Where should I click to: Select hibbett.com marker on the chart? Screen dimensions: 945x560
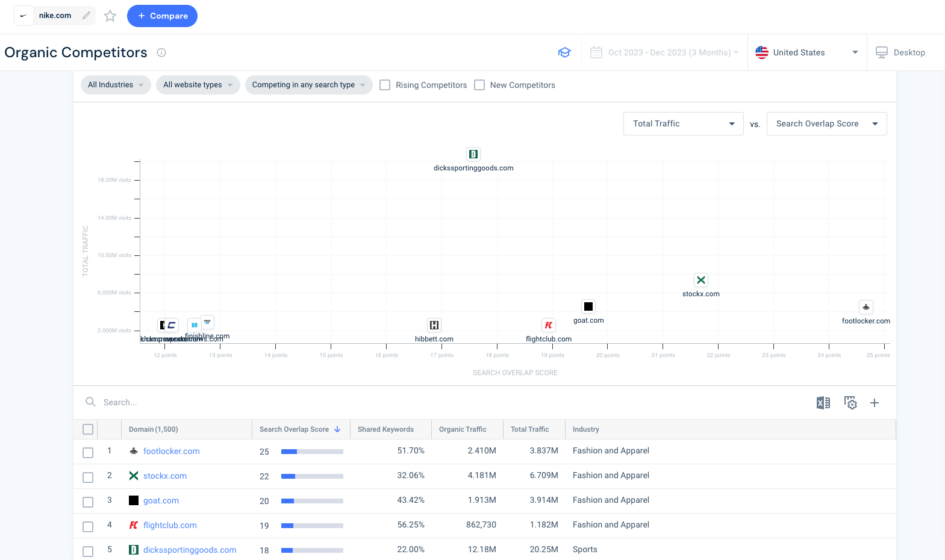pos(434,325)
